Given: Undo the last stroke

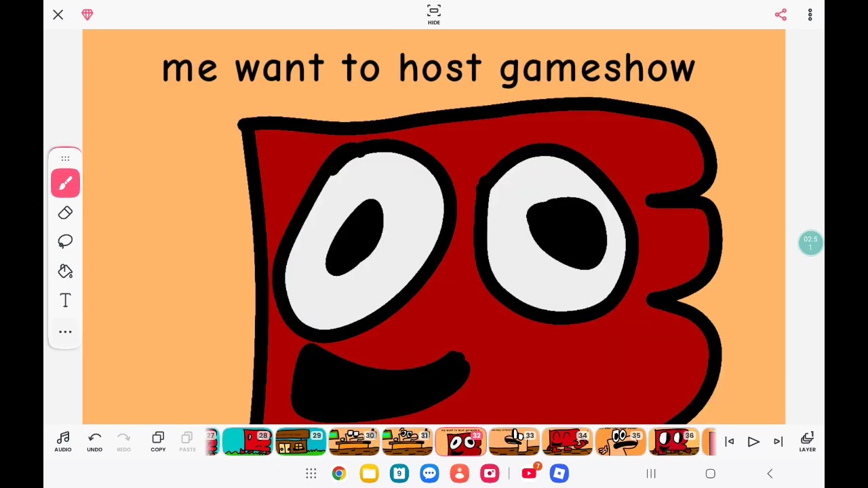Looking at the screenshot, I should [x=94, y=442].
